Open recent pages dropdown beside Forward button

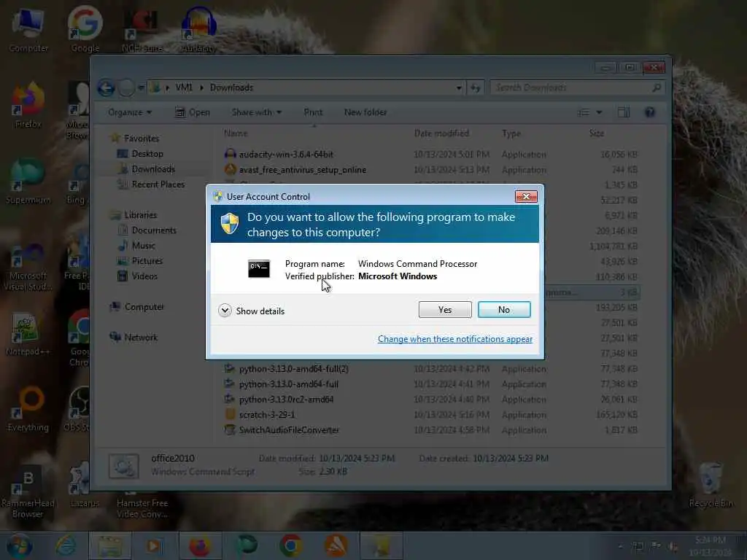click(141, 87)
